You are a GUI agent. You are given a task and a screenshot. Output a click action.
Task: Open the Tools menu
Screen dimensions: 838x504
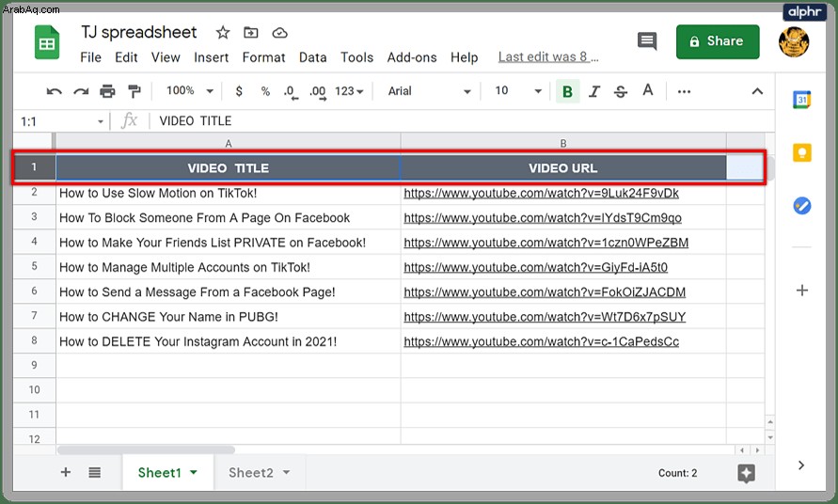click(x=357, y=57)
